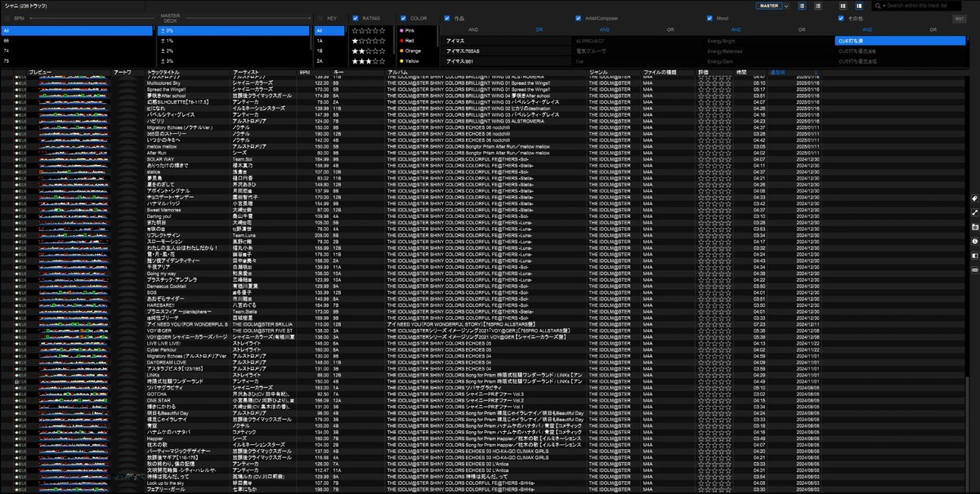The width and height of the screenshot is (980, 494).
Task: Select the three-star rating filter
Action: click(369, 61)
